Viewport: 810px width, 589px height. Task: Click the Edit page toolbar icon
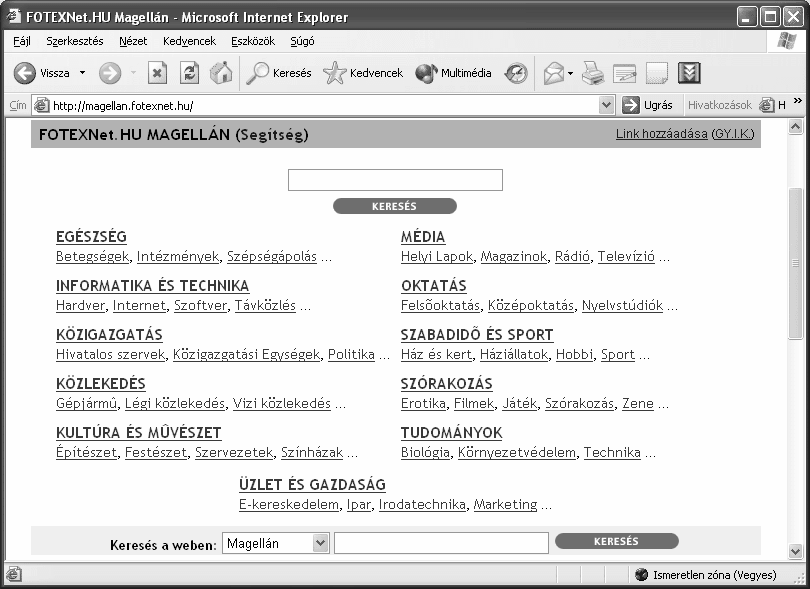[625, 73]
